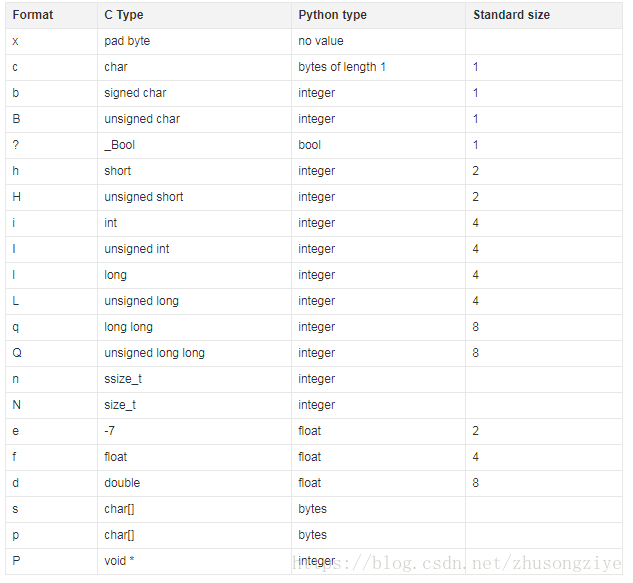Select the "-7" cell in row e
This screenshot has height=583, width=633.
(110, 431)
